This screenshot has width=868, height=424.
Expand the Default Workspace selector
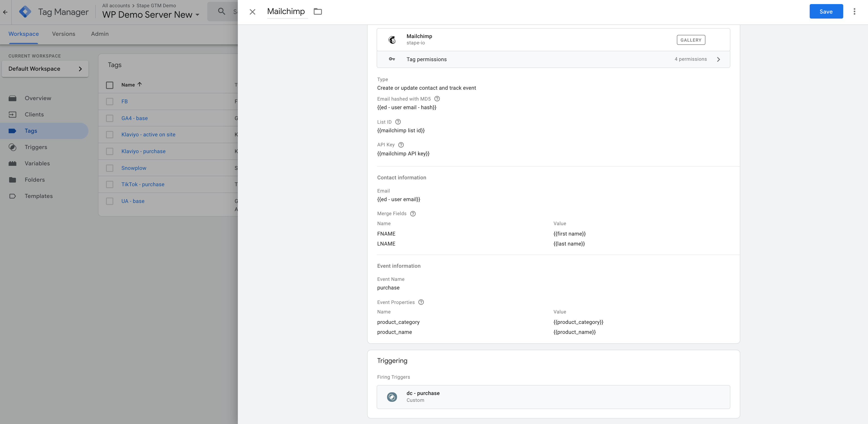pos(45,69)
